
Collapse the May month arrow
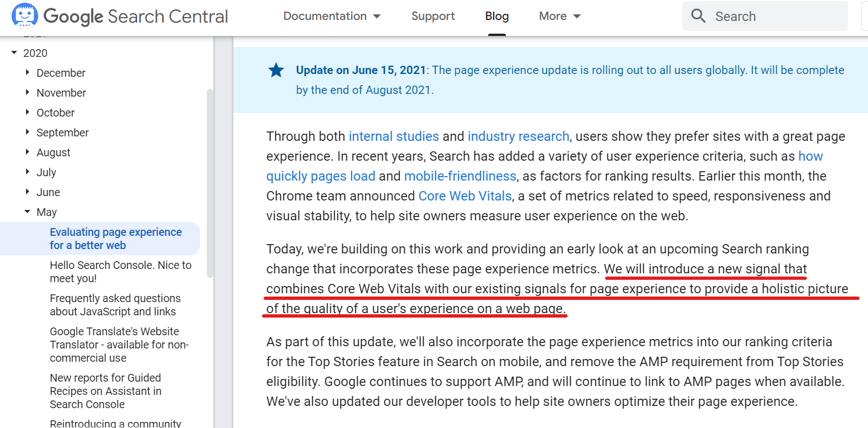[28, 212]
